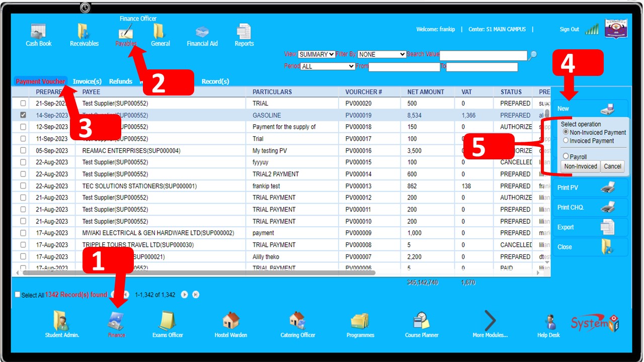Open the Course Planner module

pyautogui.click(x=422, y=323)
